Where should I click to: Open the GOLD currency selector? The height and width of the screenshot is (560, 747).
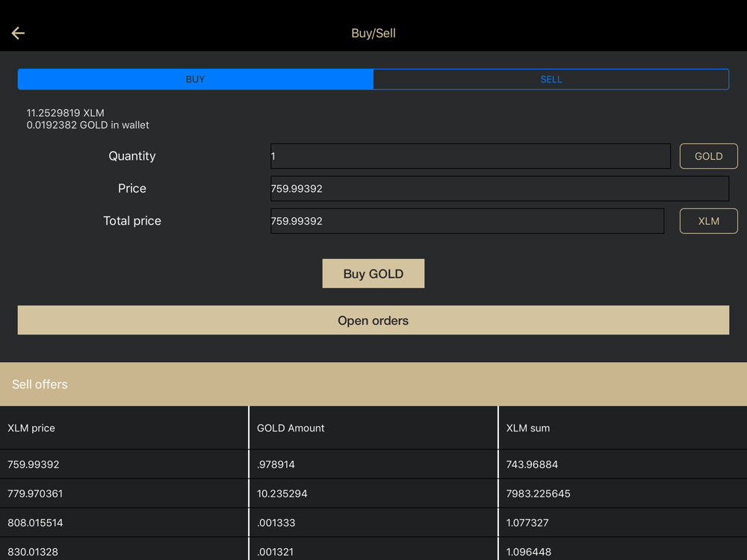pos(708,156)
